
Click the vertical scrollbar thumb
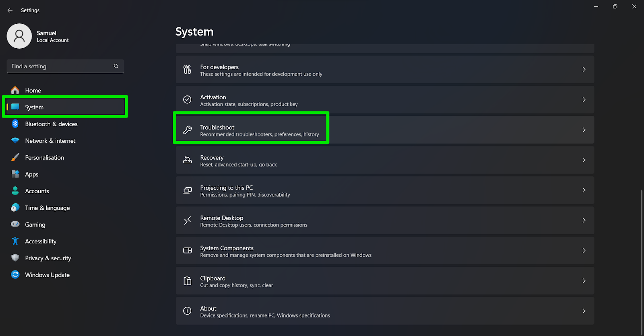coord(642,262)
